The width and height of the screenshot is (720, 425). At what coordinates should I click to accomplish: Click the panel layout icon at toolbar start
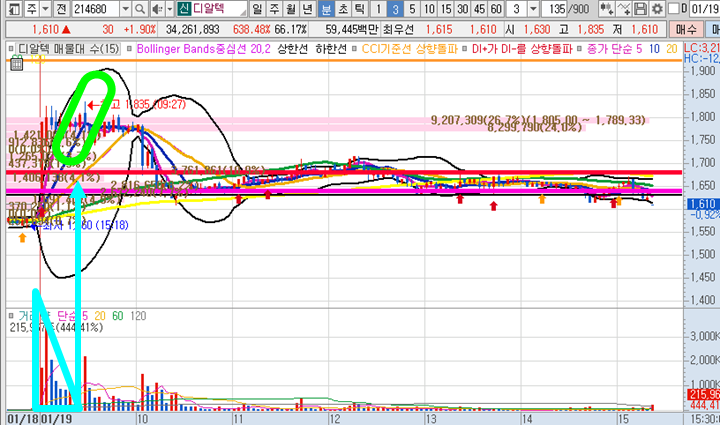pyautogui.click(x=15, y=9)
